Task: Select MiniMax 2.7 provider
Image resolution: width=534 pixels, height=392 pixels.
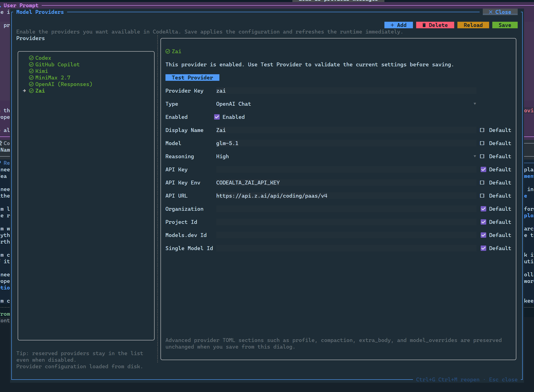Action: (x=53, y=77)
